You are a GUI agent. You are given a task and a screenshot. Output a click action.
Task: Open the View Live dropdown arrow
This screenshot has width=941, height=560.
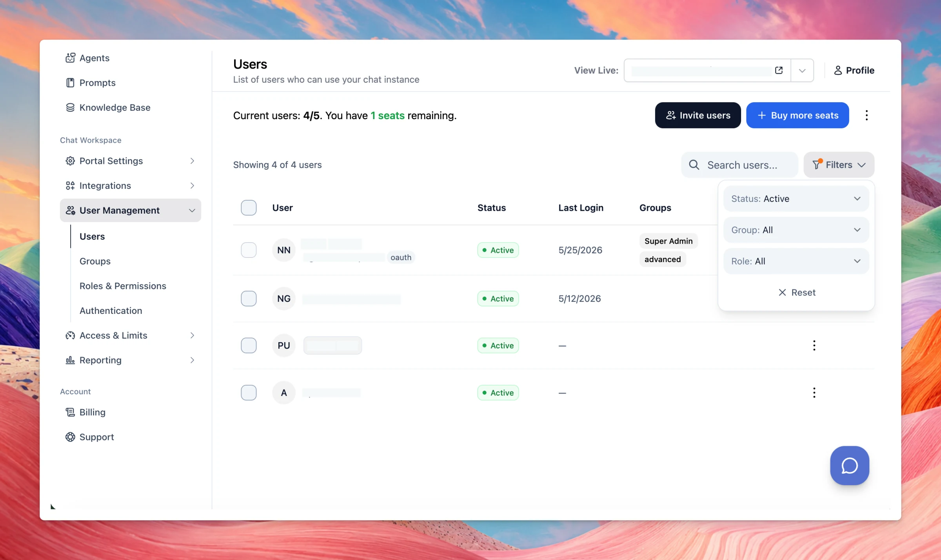coord(802,71)
